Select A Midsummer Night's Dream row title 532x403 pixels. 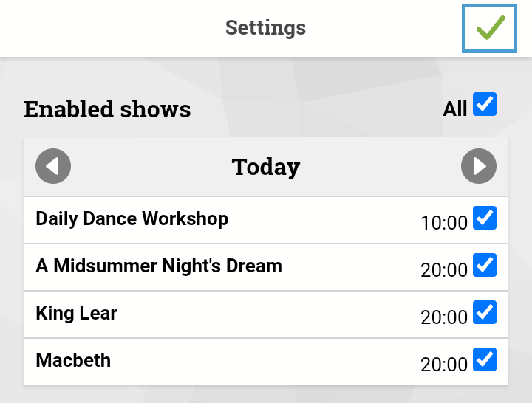(x=159, y=266)
